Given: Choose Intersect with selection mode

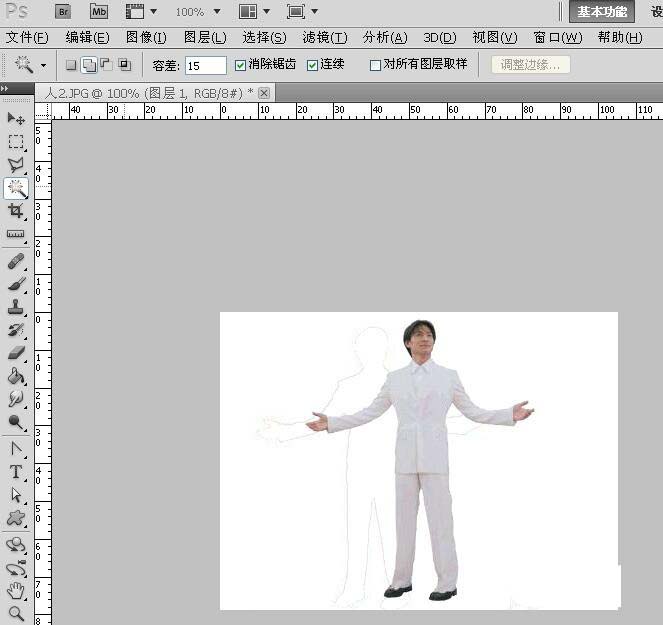Looking at the screenshot, I should (x=124, y=64).
